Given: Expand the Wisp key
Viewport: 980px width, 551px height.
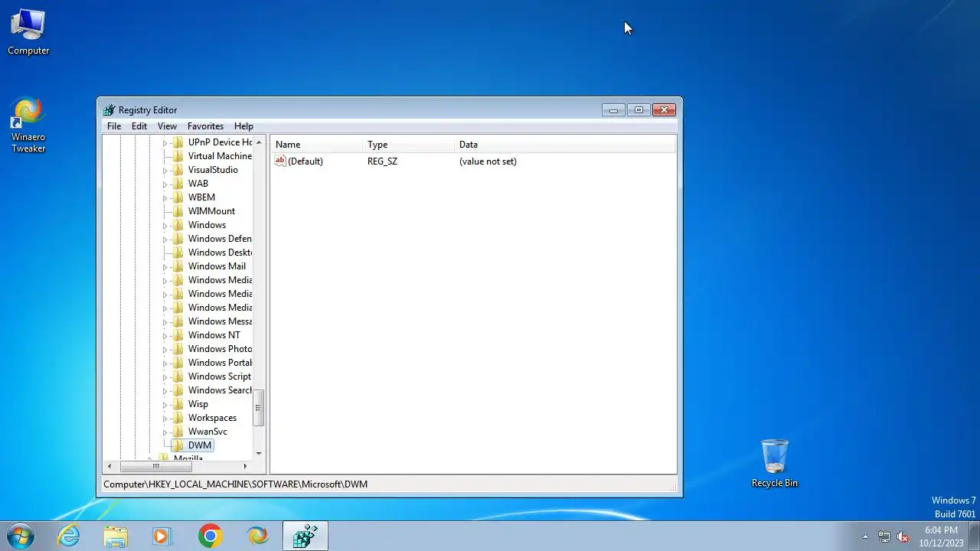Looking at the screenshot, I should point(165,404).
